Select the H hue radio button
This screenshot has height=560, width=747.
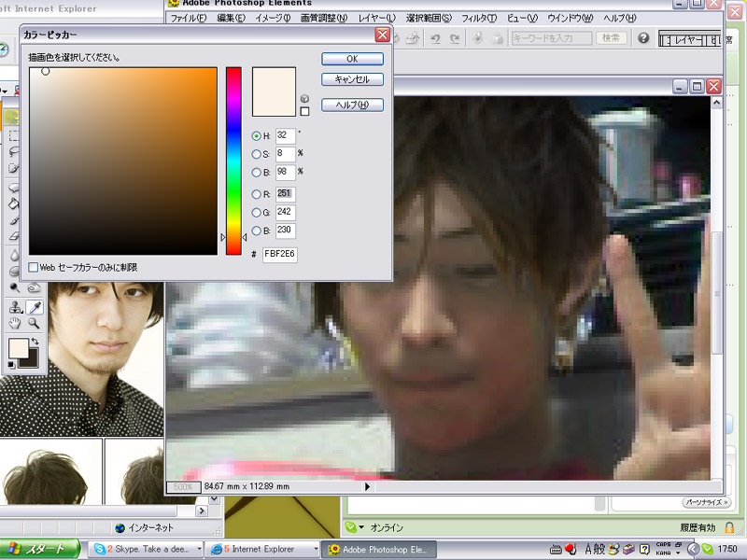[x=256, y=136]
